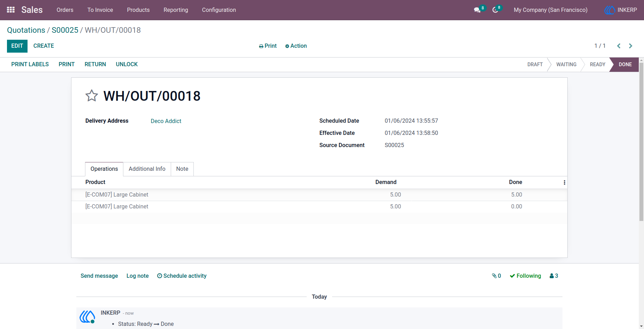644x329 pixels.
Task: Toggle Following subscription
Action: point(526,276)
